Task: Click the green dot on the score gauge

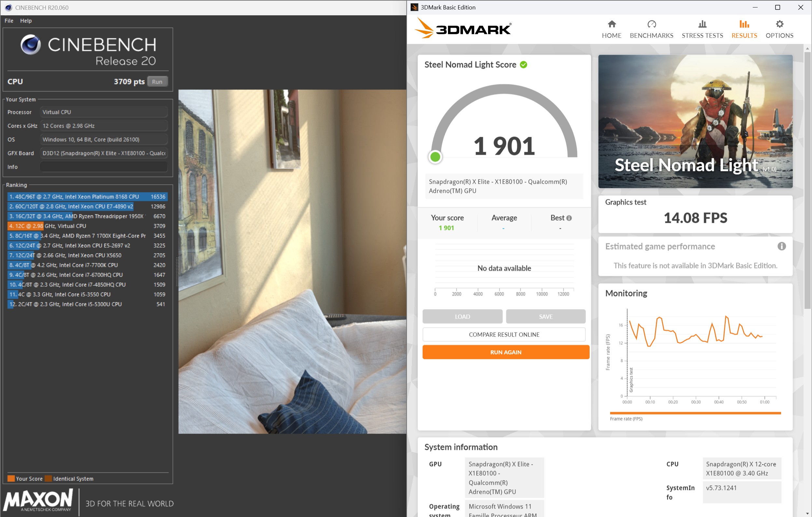Action: [x=435, y=157]
